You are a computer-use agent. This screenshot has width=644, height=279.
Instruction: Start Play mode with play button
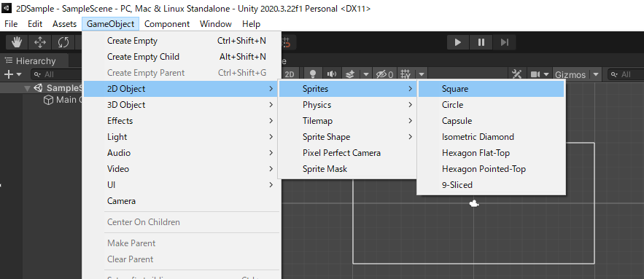(458, 42)
